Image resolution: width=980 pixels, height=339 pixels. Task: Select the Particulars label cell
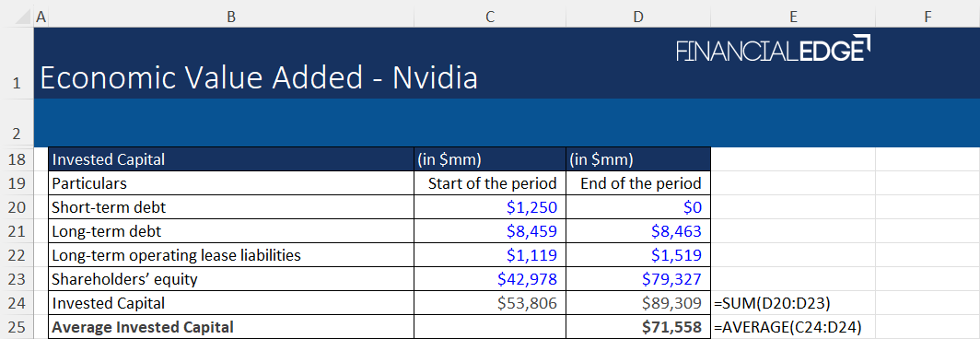pos(230,183)
